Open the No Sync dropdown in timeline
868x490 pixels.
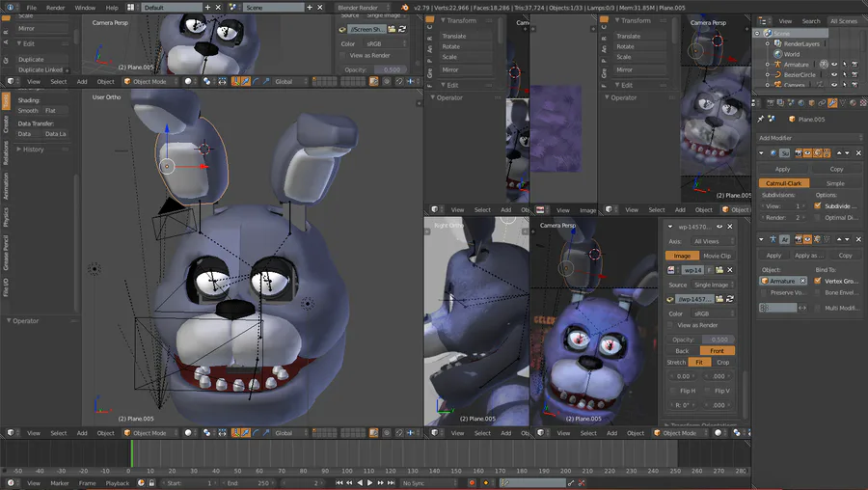point(429,483)
